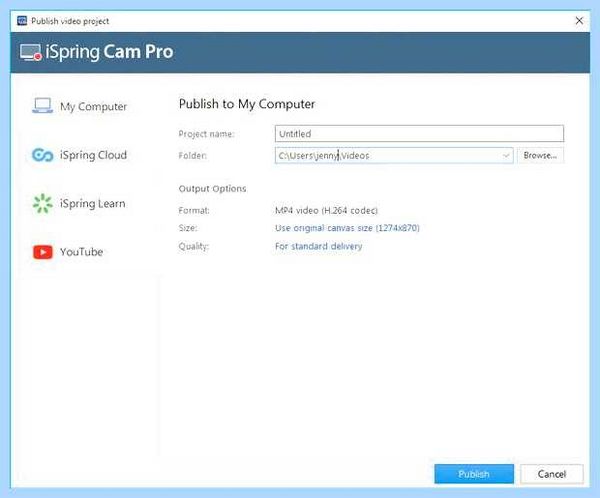Image resolution: width=600 pixels, height=498 pixels.
Task: Edit the Project name field
Action: point(419,134)
